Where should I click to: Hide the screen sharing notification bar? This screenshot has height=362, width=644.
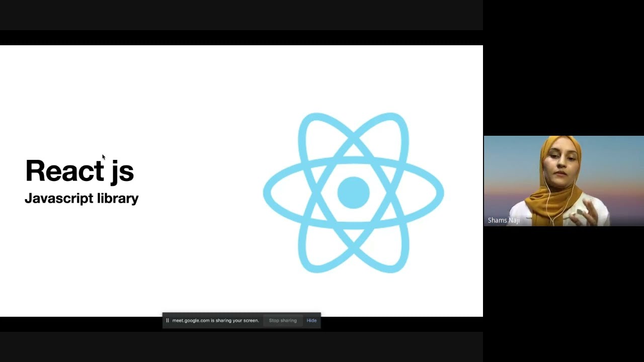click(x=311, y=320)
